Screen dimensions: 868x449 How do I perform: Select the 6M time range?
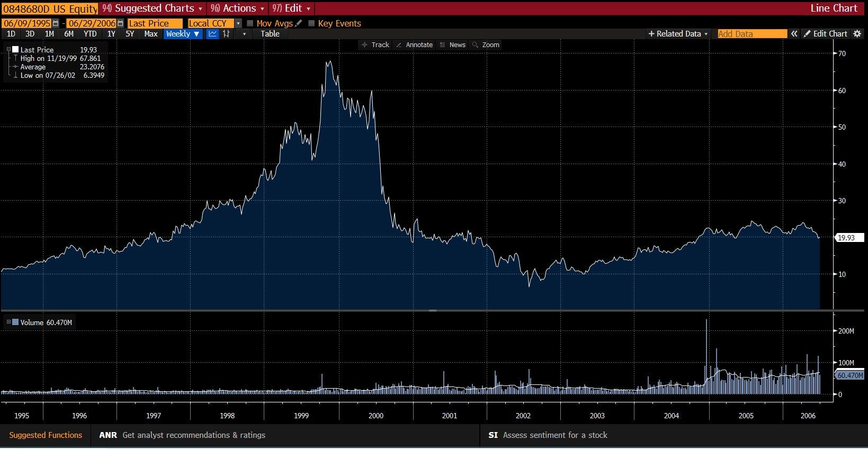[69, 34]
